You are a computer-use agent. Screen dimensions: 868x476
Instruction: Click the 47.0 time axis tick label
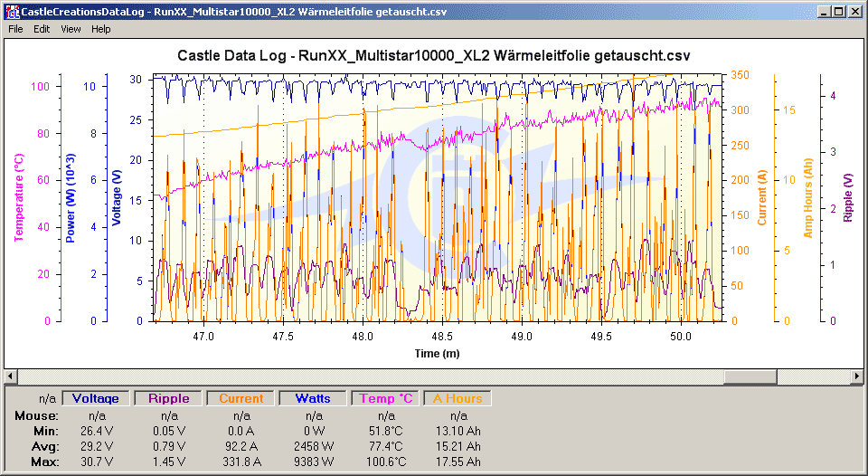(x=203, y=337)
